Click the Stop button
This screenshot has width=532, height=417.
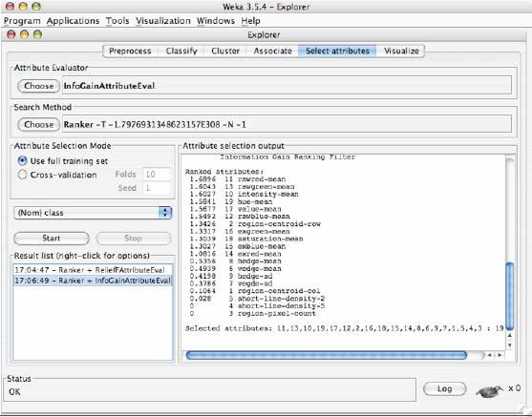(134, 238)
